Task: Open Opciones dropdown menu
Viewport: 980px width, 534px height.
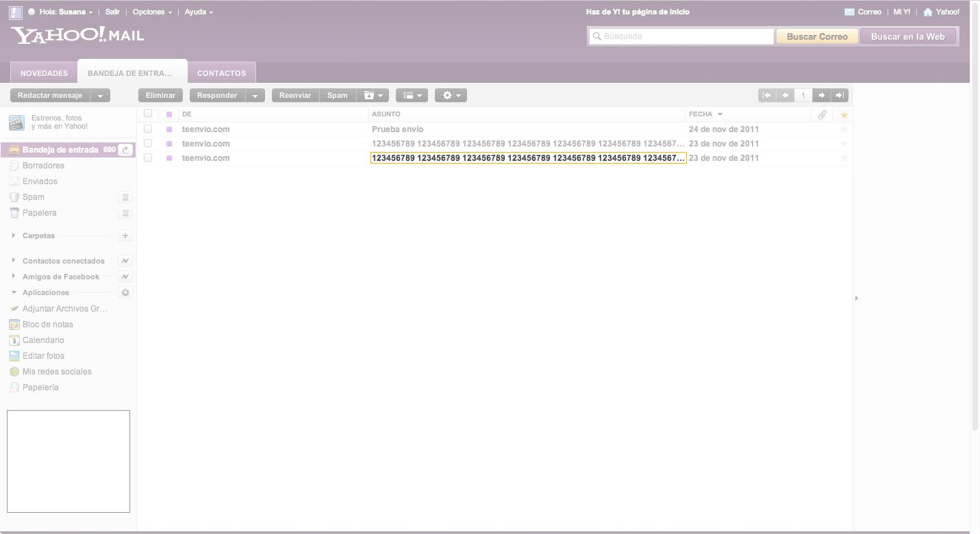Action: [x=152, y=12]
